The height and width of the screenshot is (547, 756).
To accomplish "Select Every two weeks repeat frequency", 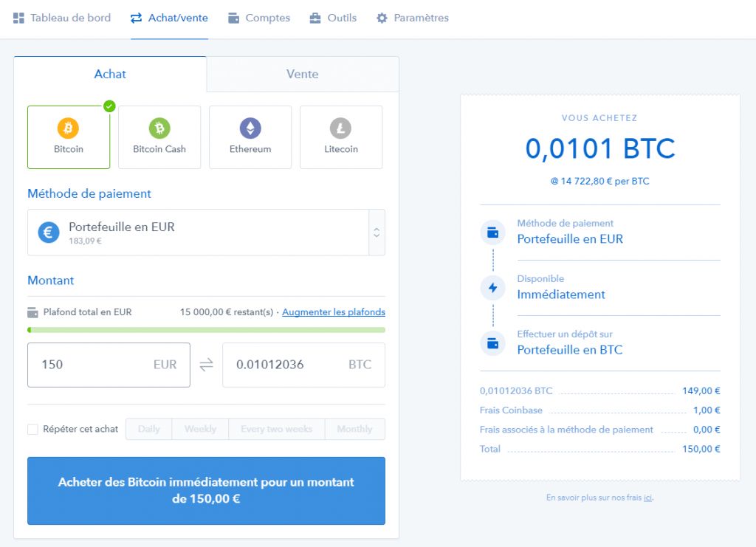I will coord(277,429).
